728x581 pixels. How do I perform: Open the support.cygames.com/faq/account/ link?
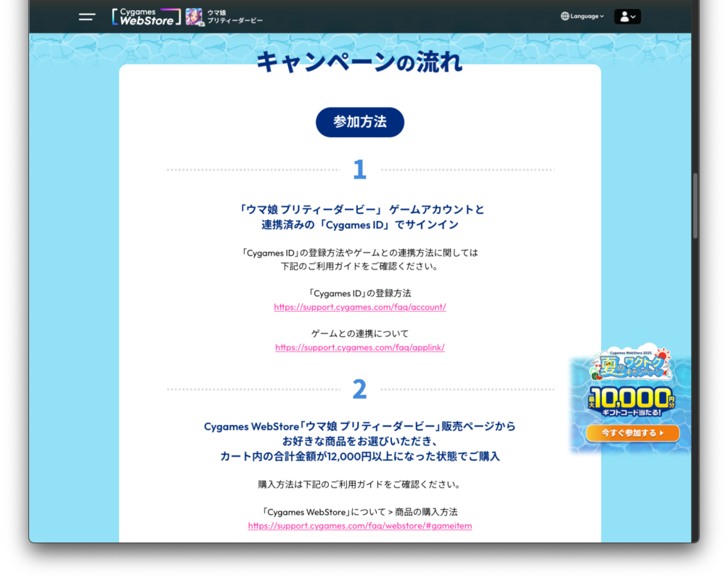pos(359,307)
